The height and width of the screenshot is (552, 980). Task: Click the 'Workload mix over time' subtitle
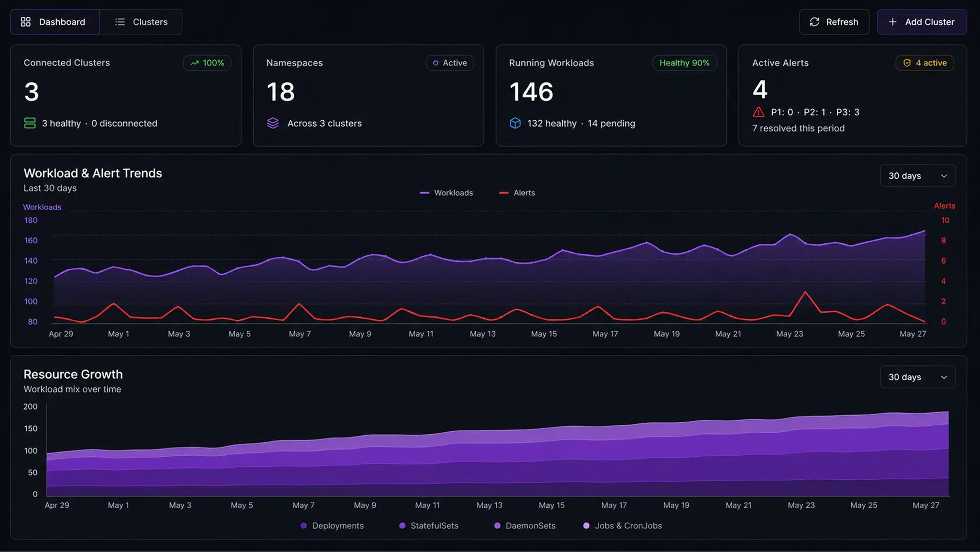point(72,389)
